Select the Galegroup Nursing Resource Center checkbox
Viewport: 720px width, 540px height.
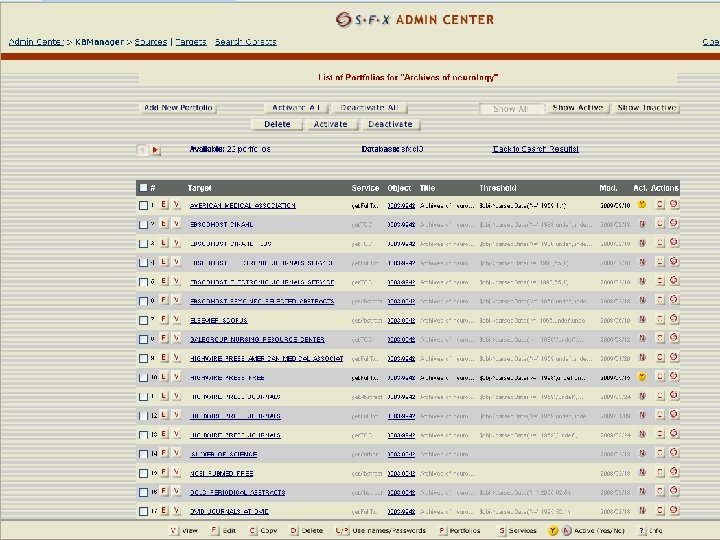[143, 339]
